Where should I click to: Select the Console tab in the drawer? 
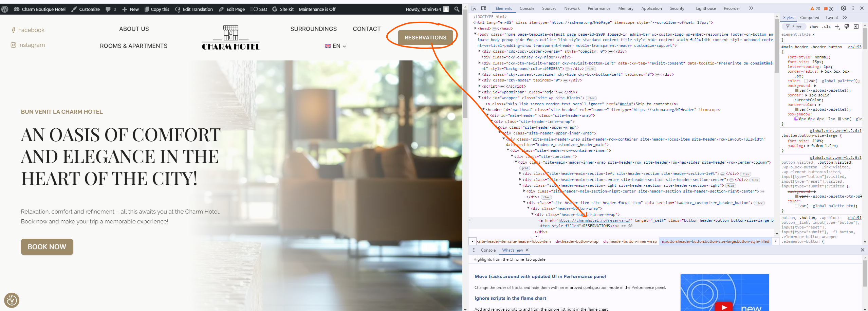click(x=488, y=250)
